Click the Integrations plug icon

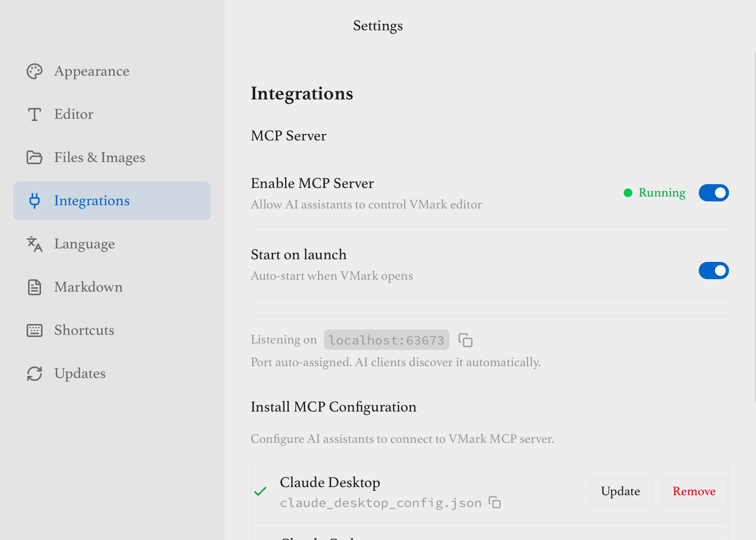click(x=34, y=200)
